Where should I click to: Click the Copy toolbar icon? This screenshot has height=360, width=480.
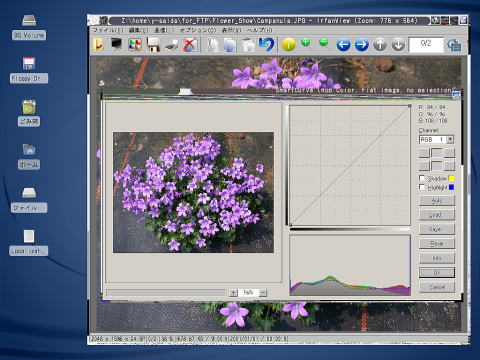(x=230, y=45)
